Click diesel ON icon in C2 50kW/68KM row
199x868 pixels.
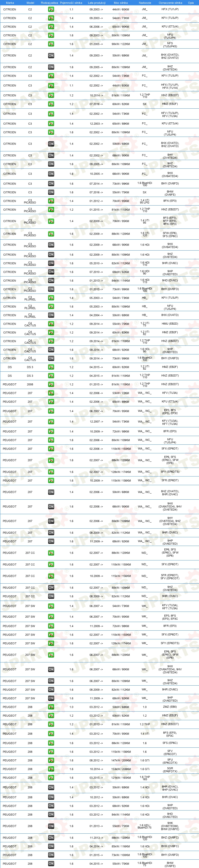click(x=51, y=56)
